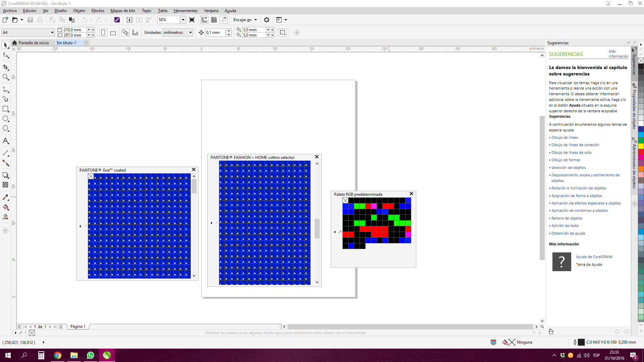
Task: Close the PANTONE FASHION + HOME palette
Action: 317,157
